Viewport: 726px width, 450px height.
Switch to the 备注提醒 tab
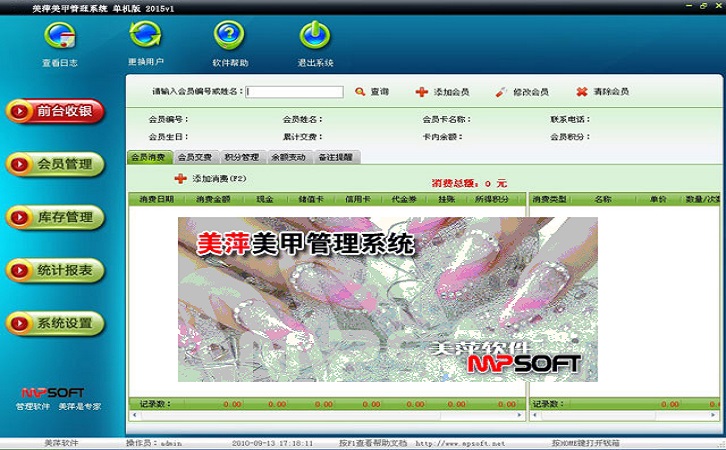pos(336,157)
